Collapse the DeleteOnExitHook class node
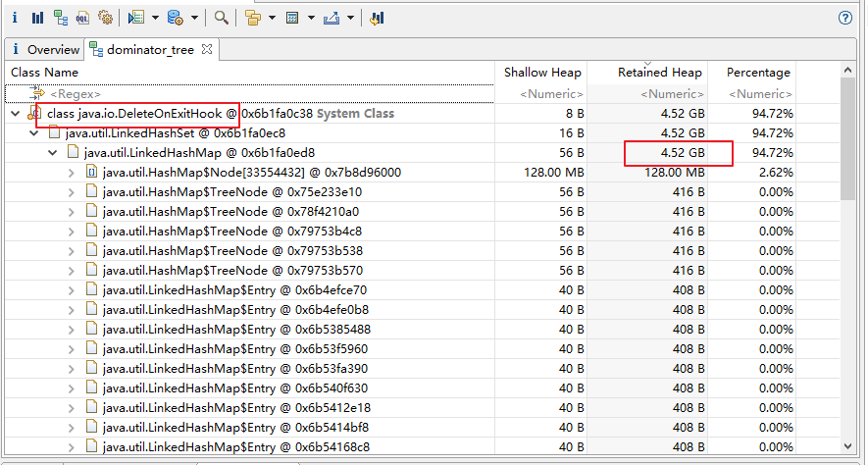The height and width of the screenshot is (465, 868). pyautogui.click(x=16, y=114)
